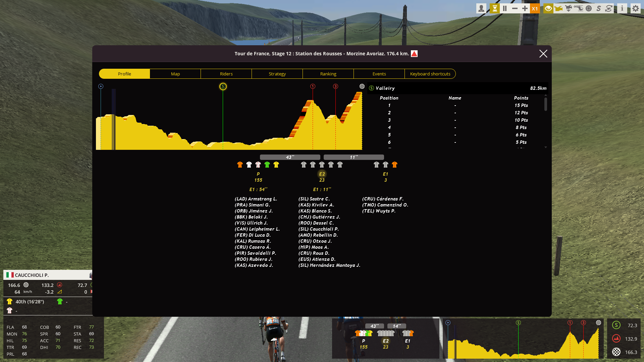Toggle the yellow TV camera view
Image resolution: width=644 pixels, height=362 pixels.
(x=558, y=8)
